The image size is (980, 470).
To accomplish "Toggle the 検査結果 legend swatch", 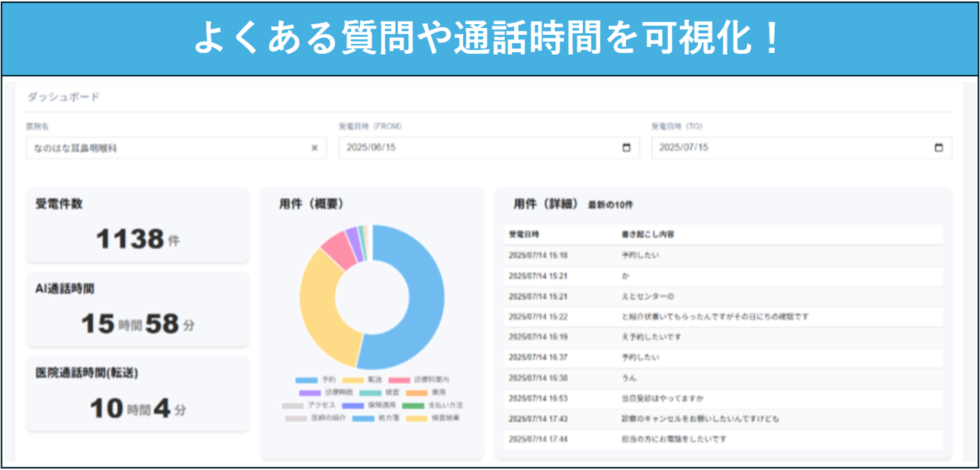I will coord(417,418).
